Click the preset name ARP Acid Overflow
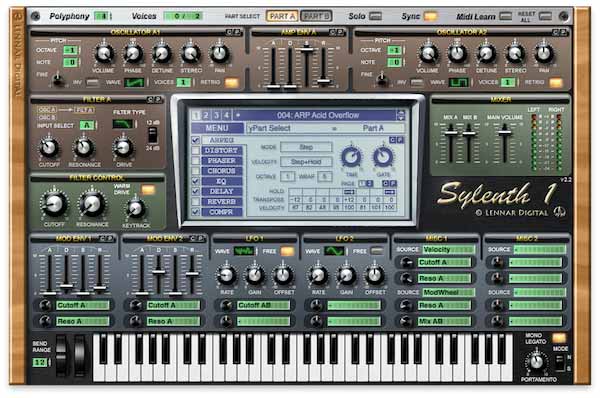600x398 pixels. [x=318, y=115]
